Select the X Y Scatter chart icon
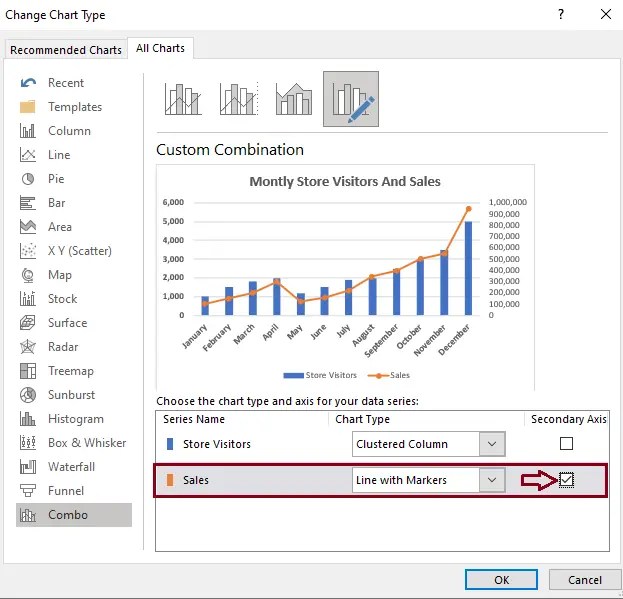The width and height of the screenshot is (623, 599). pos(28,251)
